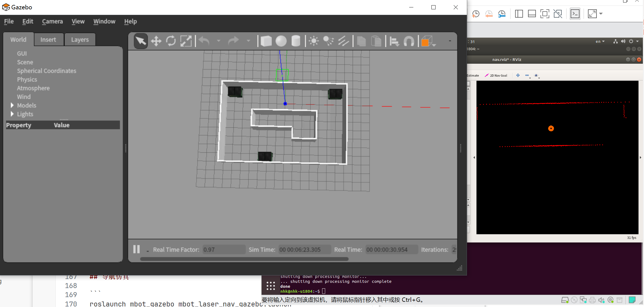Open the view angle orange cube dropdown

click(x=428, y=41)
